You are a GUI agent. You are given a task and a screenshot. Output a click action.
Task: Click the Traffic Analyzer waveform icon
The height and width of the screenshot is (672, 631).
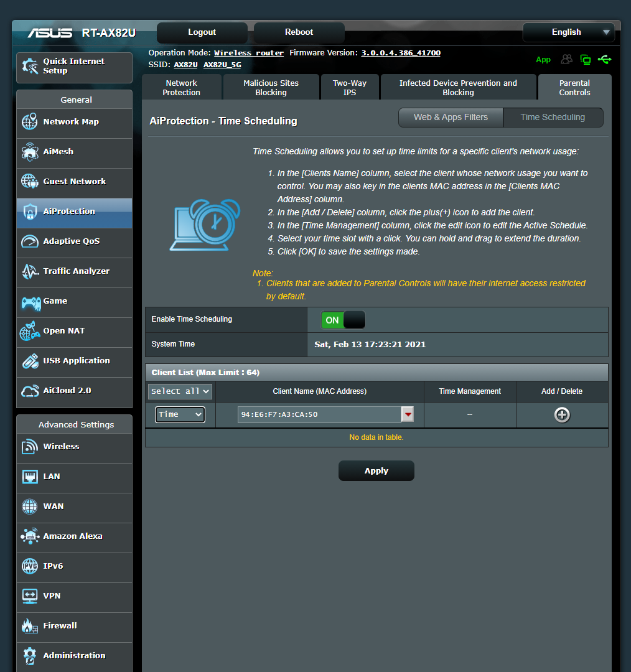click(30, 271)
